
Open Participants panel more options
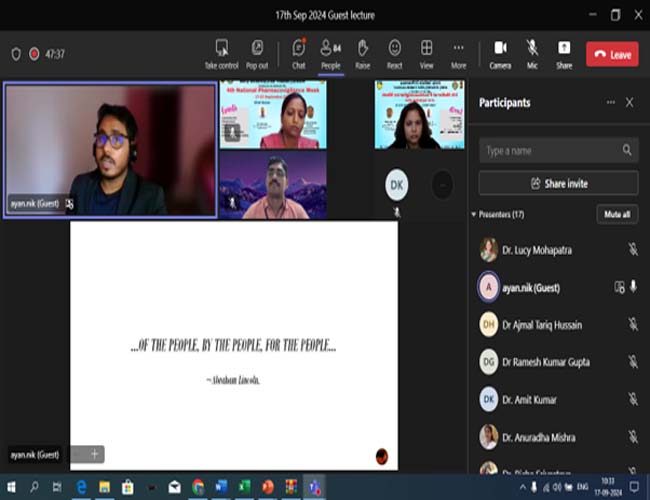611,102
